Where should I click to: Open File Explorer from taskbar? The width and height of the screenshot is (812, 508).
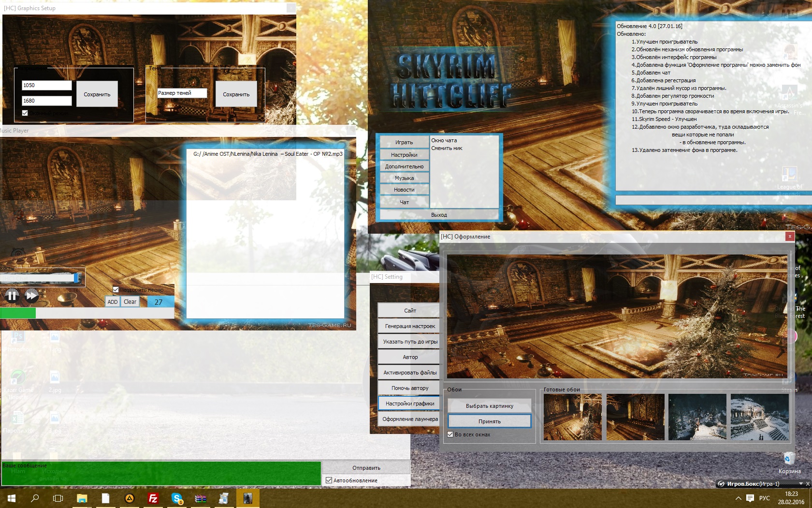[82, 498]
